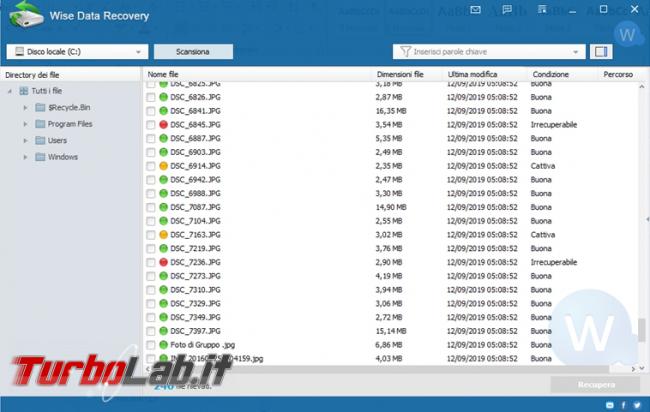Click the Scansiona button
The width and height of the screenshot is (650, 412).
[193, 52]
